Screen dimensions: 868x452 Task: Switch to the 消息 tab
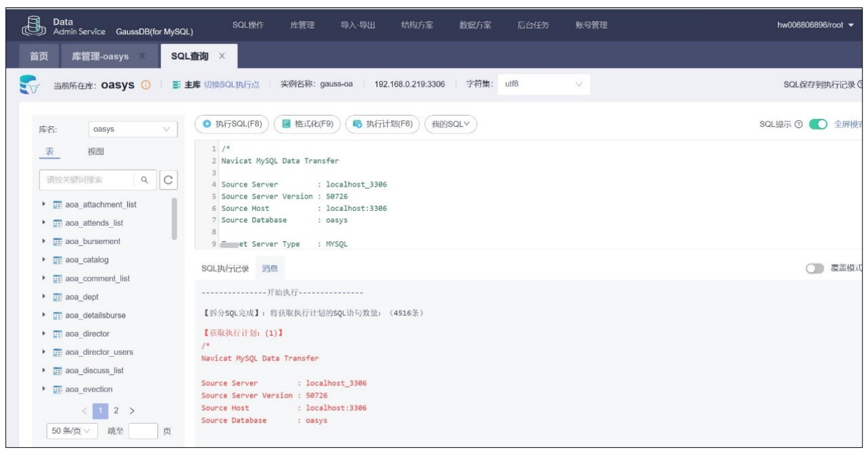pos(270,269)
